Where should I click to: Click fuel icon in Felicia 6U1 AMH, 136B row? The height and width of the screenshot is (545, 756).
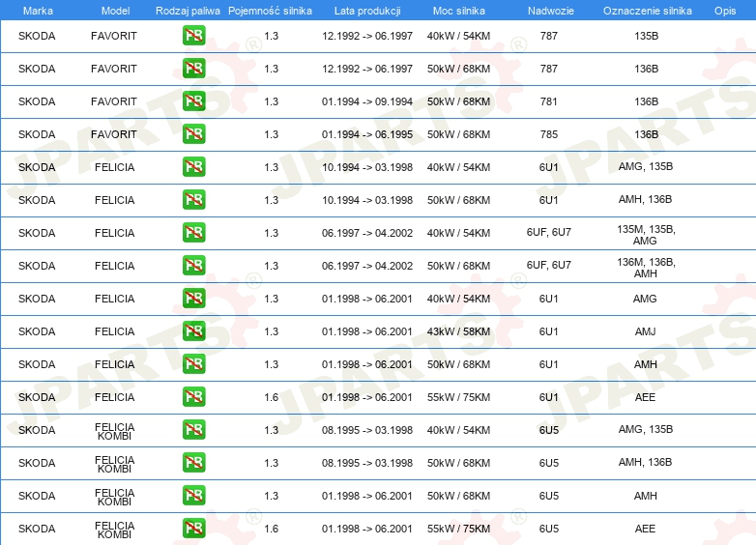(193, 199)
